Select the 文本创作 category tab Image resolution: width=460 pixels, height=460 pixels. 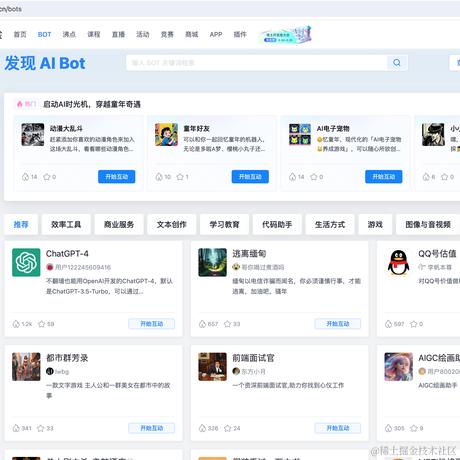click(172, 225)
